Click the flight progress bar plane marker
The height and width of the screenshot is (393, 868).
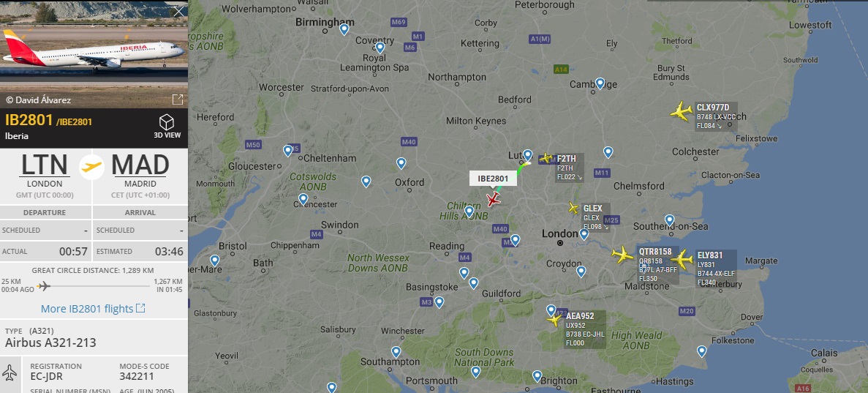(x=44, y=286)
